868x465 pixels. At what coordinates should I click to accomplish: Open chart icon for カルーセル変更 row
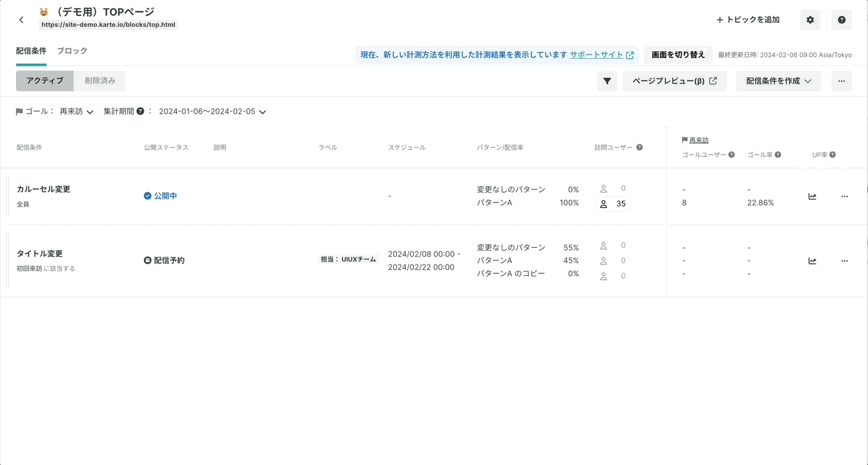coord(812,197)
